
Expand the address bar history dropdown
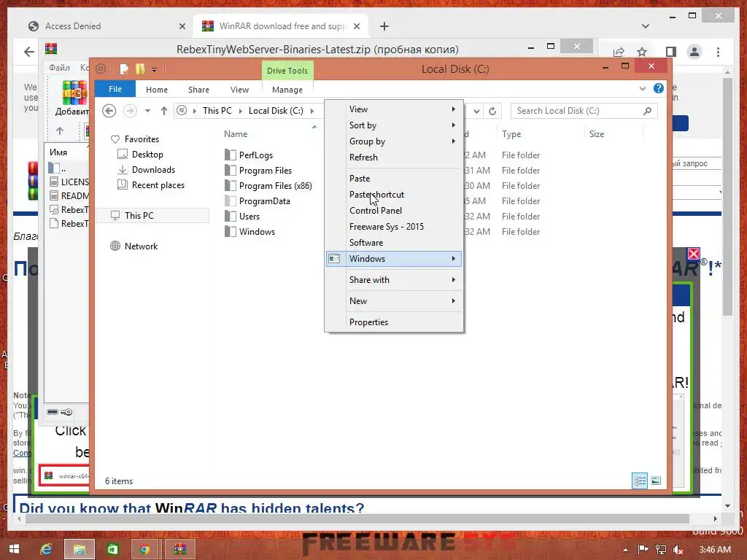476,111
